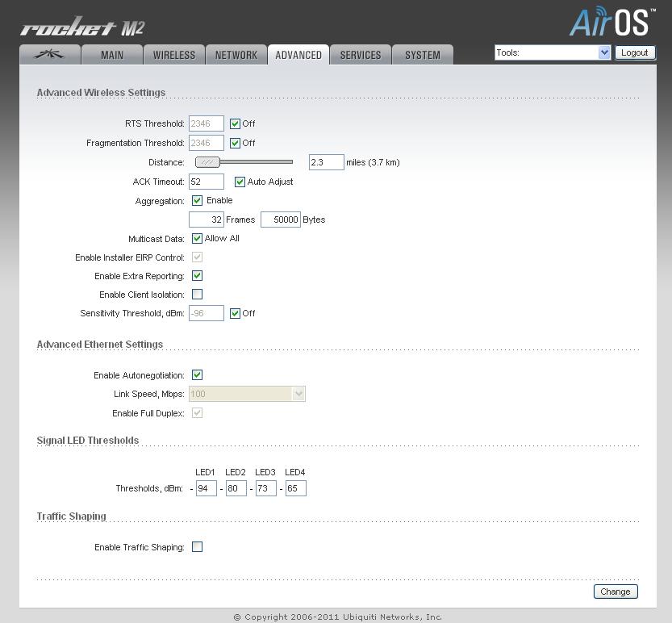672x623 pixels.
Task: Click the LED2 threshold field
Action: point(236,488)
